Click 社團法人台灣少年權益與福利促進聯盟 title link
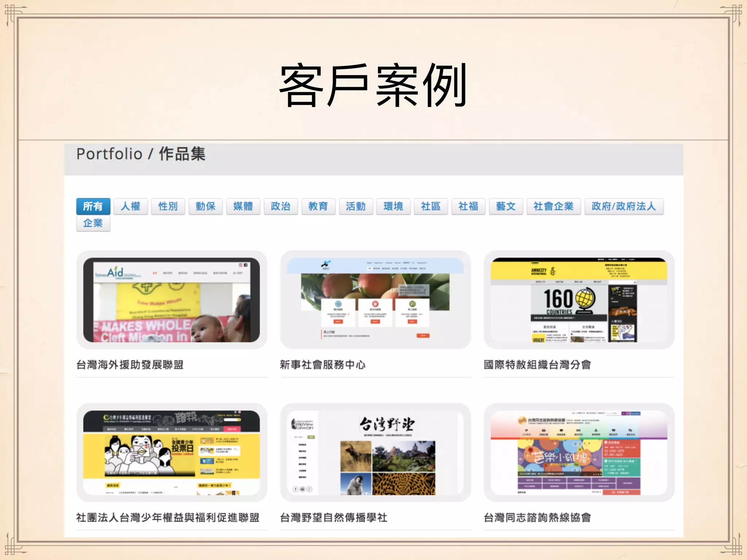The image size is (747, 560). pos(168,517)
